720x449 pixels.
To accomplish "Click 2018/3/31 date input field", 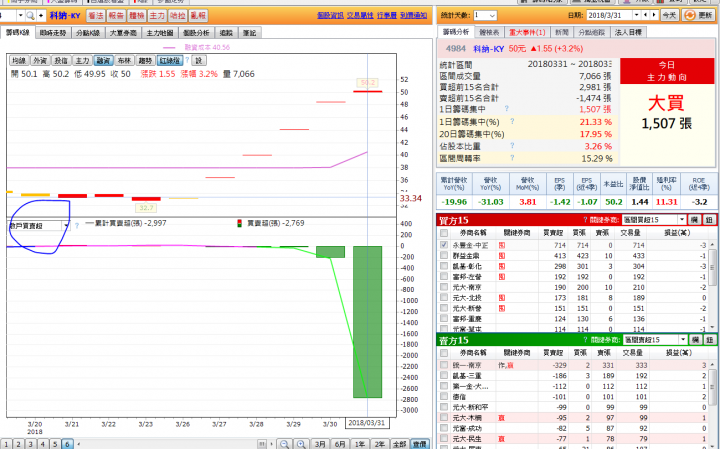I will pyautogui.click(x=609, y=15).
